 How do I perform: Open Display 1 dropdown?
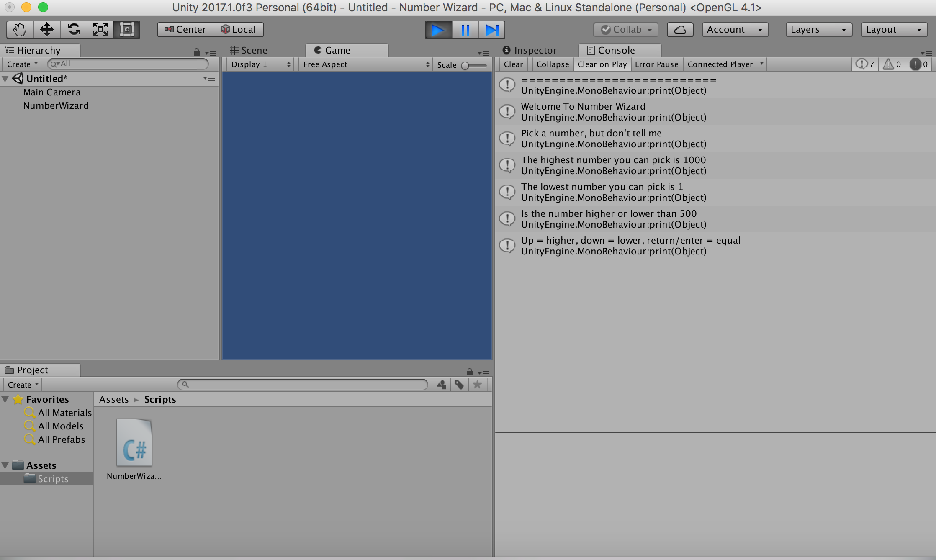[260, 64]
